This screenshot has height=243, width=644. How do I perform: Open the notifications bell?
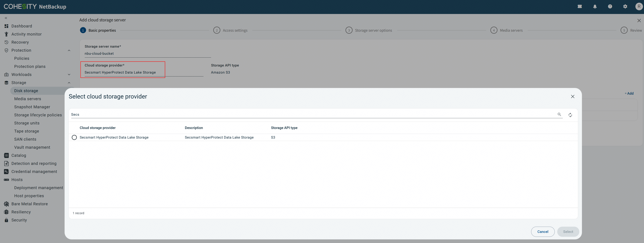click(595, 7)
